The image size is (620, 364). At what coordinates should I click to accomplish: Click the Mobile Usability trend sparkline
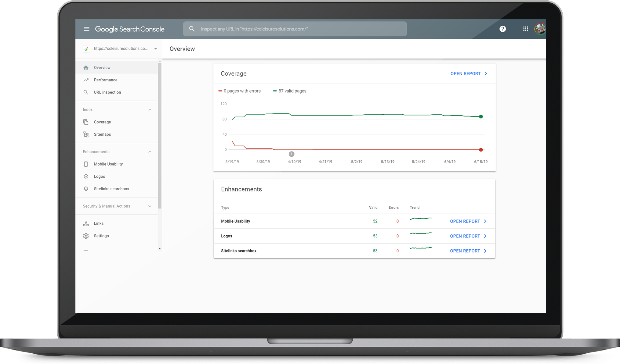421,219
